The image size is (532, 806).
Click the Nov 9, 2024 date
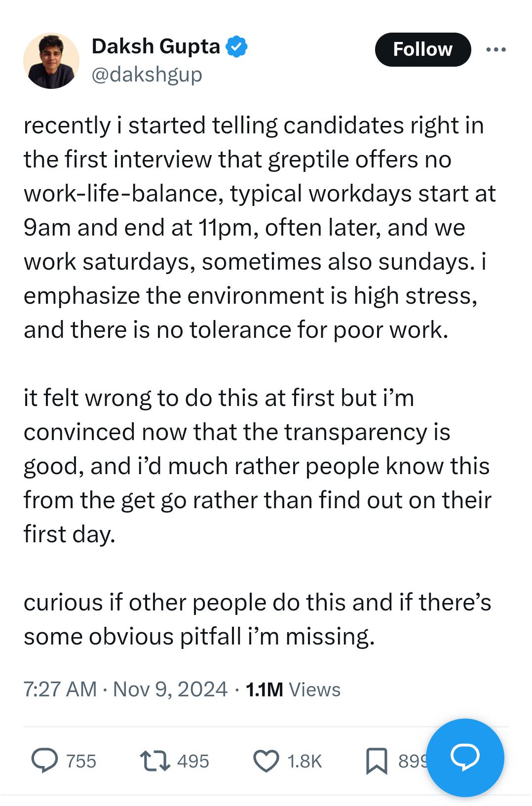click(x=170, y=689)
